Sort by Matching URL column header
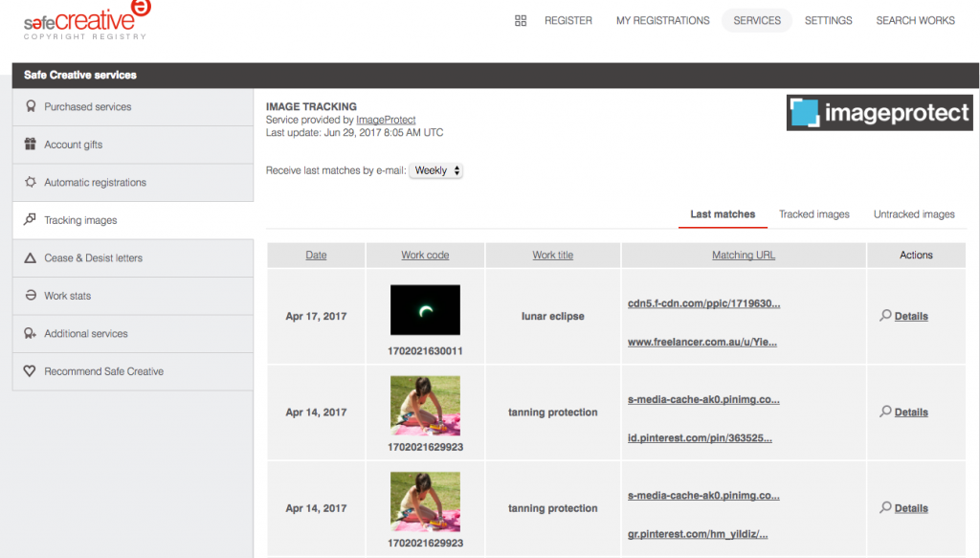 click(744, 255)
